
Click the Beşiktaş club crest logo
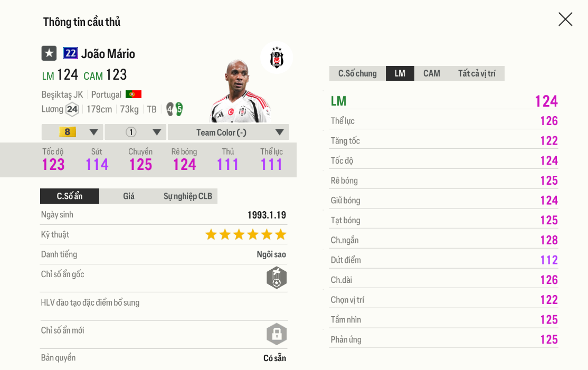pyautogui.click(x=276, y=58)
